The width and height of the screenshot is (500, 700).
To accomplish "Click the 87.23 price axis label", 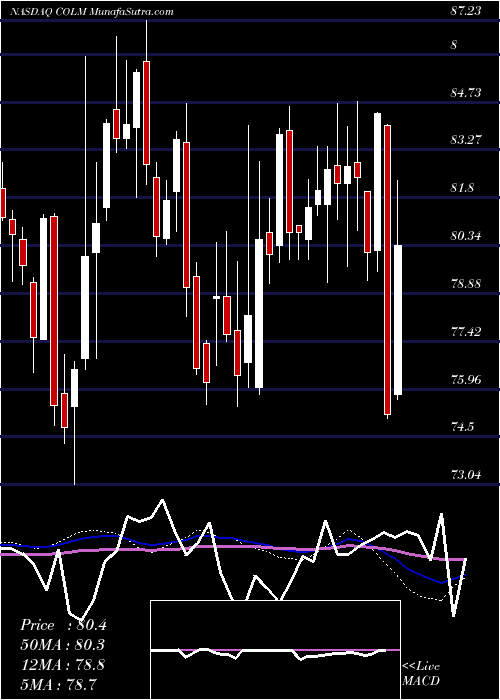I will point(466,11).
